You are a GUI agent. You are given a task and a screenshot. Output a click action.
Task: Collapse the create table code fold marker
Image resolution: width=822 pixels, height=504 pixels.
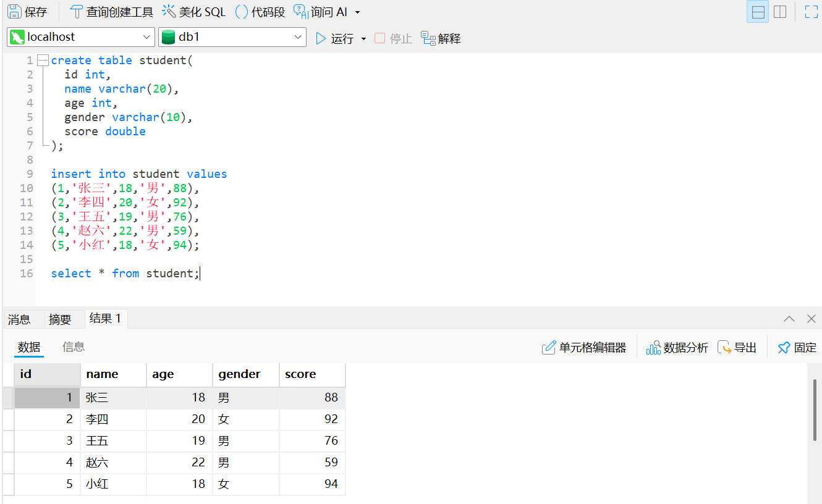[x=42, y=61]
